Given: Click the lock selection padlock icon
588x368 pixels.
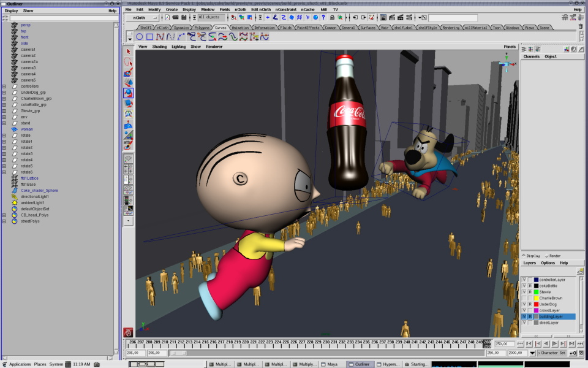Looking at the screenshot, I should tap(332, 17).
